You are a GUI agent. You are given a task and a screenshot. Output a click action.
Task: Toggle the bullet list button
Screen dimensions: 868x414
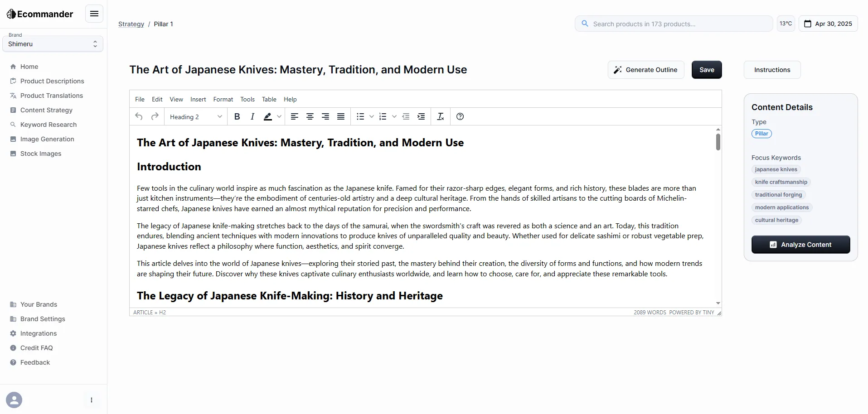[360, 116]
